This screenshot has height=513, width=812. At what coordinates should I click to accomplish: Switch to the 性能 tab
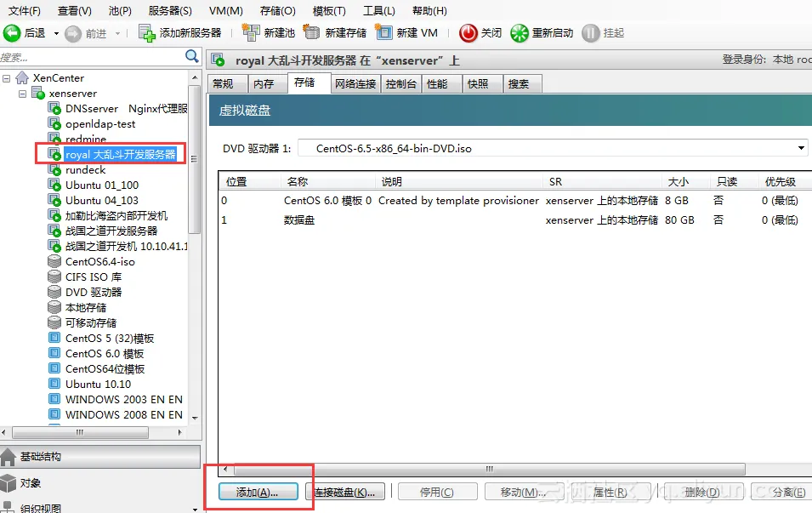click(442, 83)
